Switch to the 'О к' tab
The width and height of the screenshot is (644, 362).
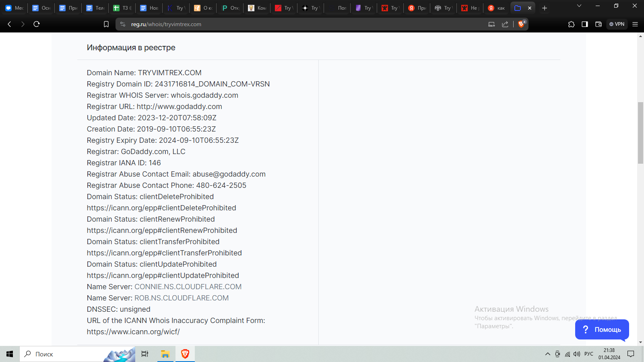(203, 8)
